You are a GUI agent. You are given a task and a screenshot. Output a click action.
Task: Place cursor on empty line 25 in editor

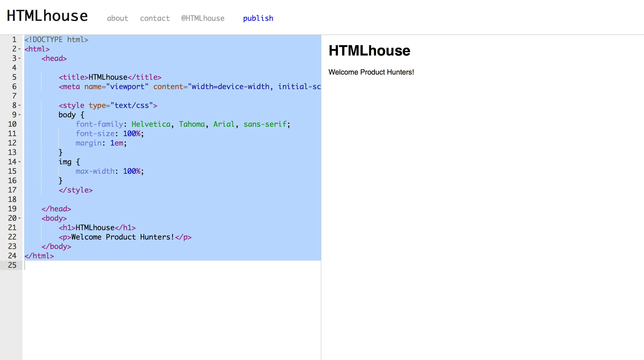pyautogui.click(x=173, y=265)
